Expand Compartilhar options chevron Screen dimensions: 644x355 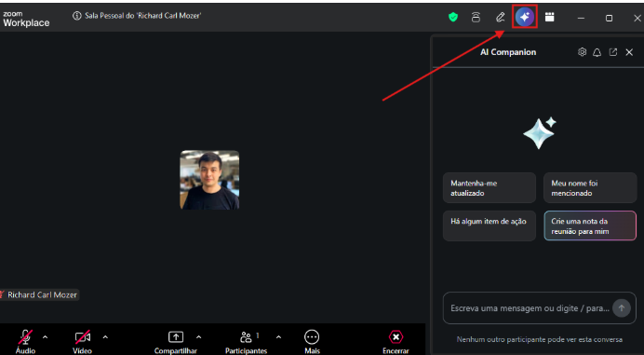[199, 337]
